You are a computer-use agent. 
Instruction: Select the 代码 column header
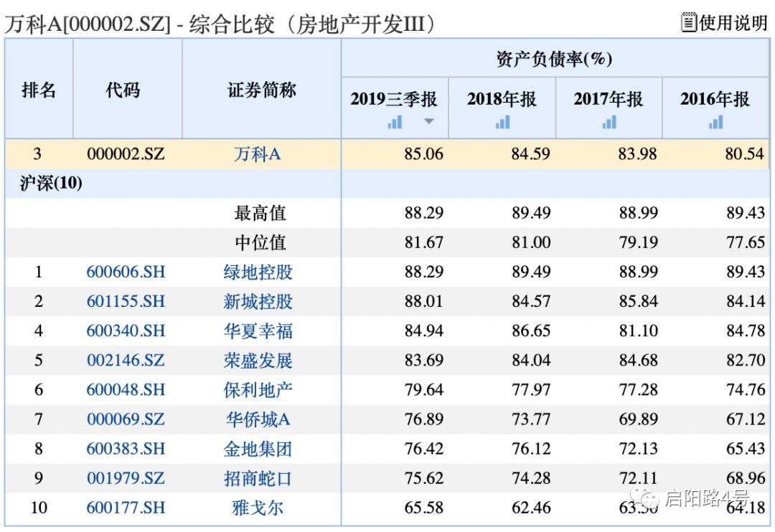point(123,90)
